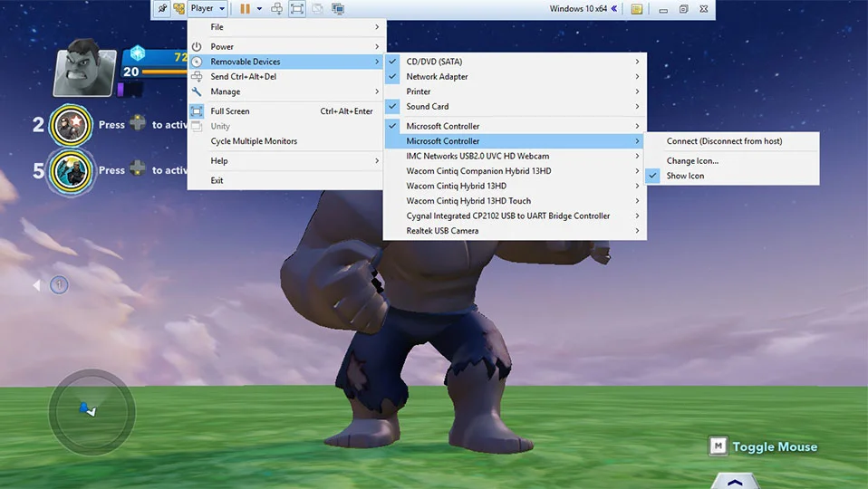Click the orange health bar
This screenshot has height=489, width=868.
tap(164, 72)
